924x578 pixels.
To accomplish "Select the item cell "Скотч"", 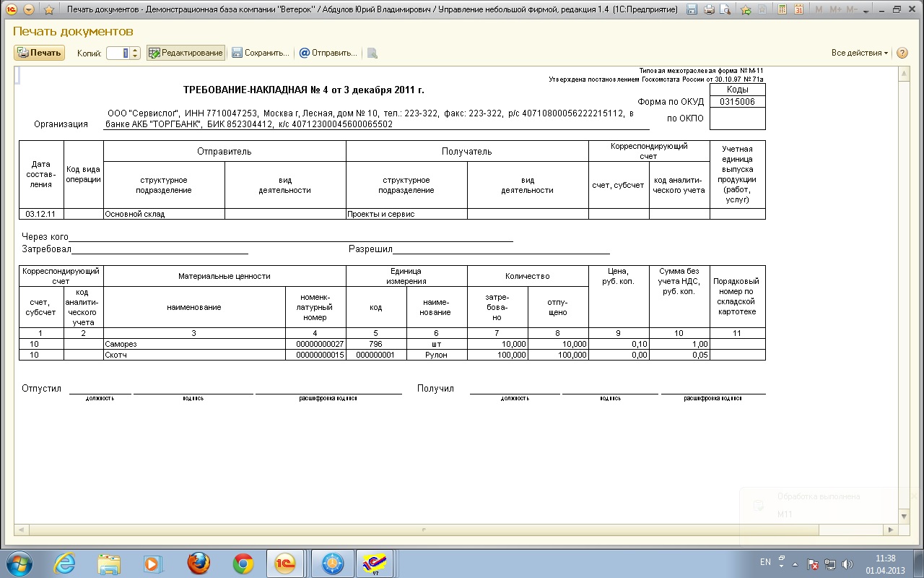I will tap(194, 355).
